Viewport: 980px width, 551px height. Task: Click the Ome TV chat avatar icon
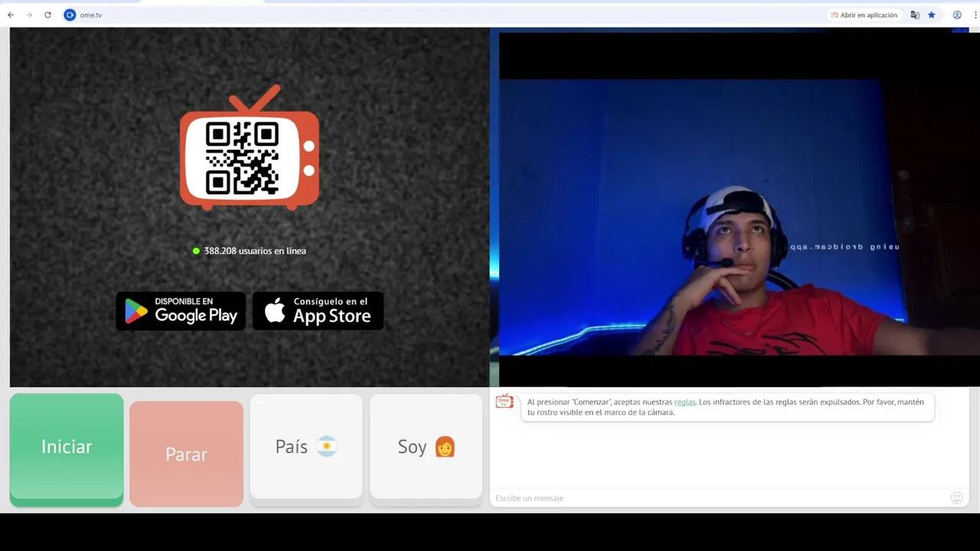click(505, 401)
